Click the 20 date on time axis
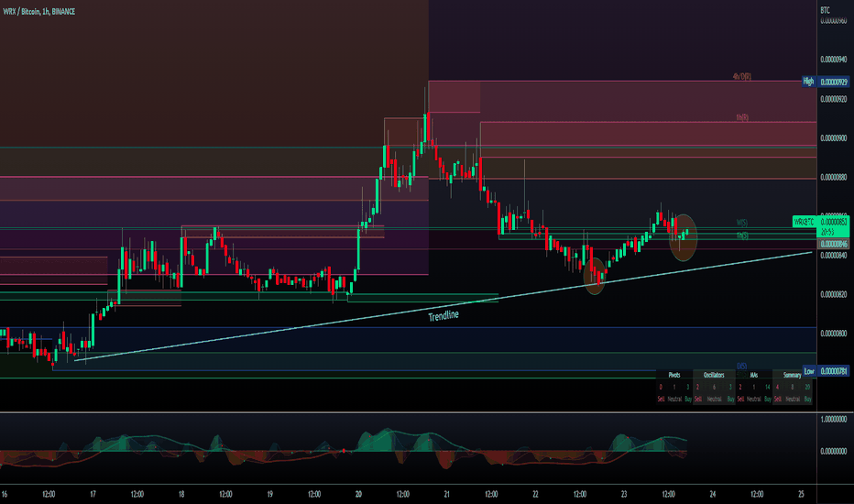Image resolution: width=854 pixels, height=504 pixels. [358, 494]
